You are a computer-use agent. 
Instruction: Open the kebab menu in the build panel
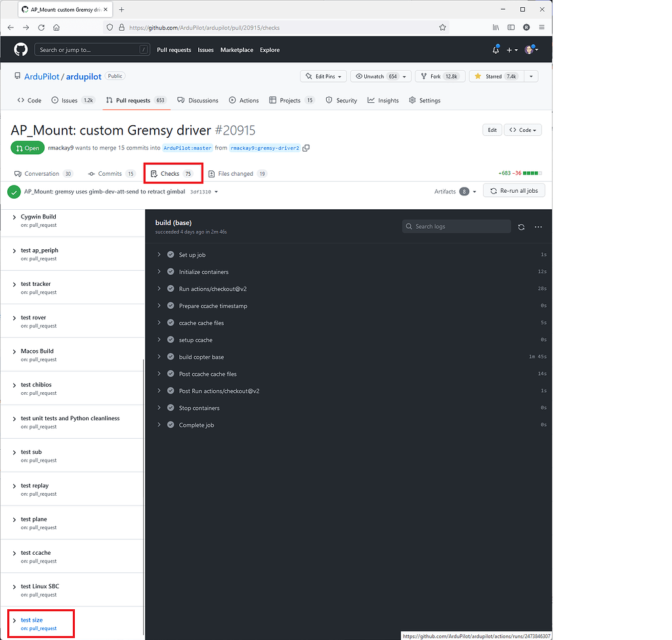(x=538, y=226)
